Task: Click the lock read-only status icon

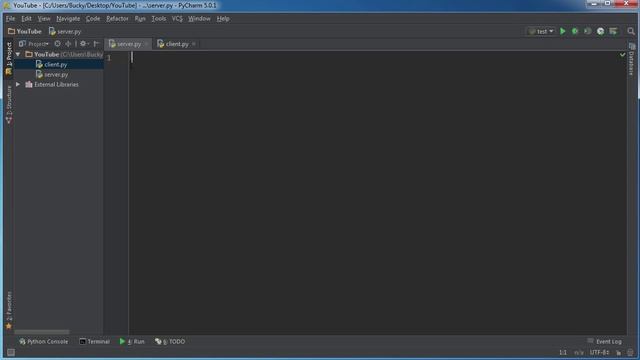Action: click(x=619, y=352)
